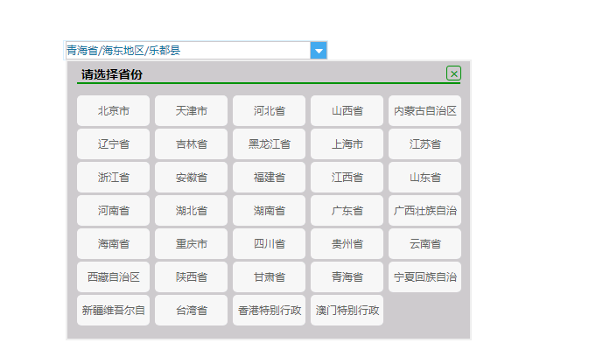Select 云南省
This screenshot has height=364, width=603.
tap(425, 244)
